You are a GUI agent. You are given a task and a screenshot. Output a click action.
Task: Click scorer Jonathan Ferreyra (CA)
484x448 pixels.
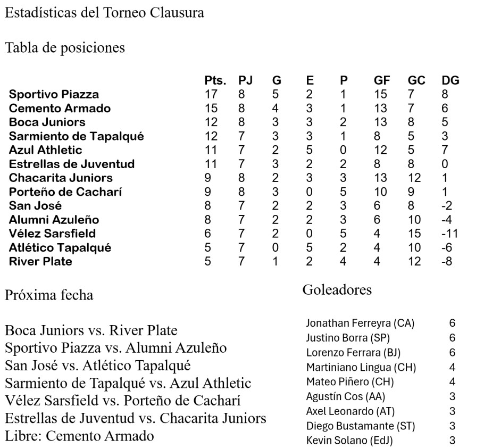pyautogui.click(x=360, y=323)
